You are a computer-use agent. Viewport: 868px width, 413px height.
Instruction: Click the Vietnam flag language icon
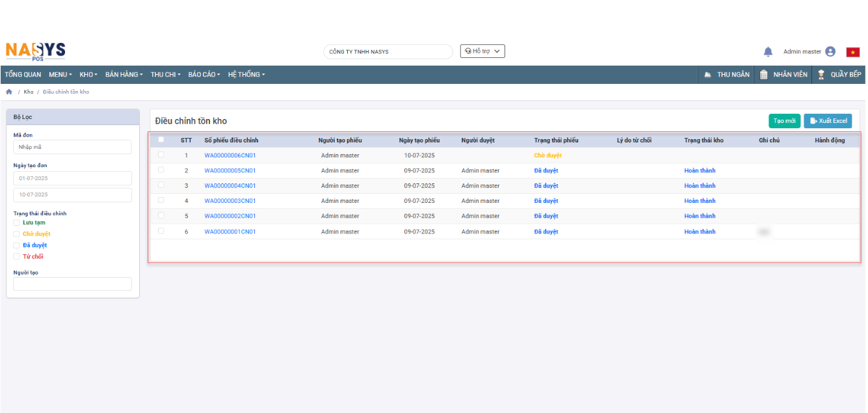[852, 52]
